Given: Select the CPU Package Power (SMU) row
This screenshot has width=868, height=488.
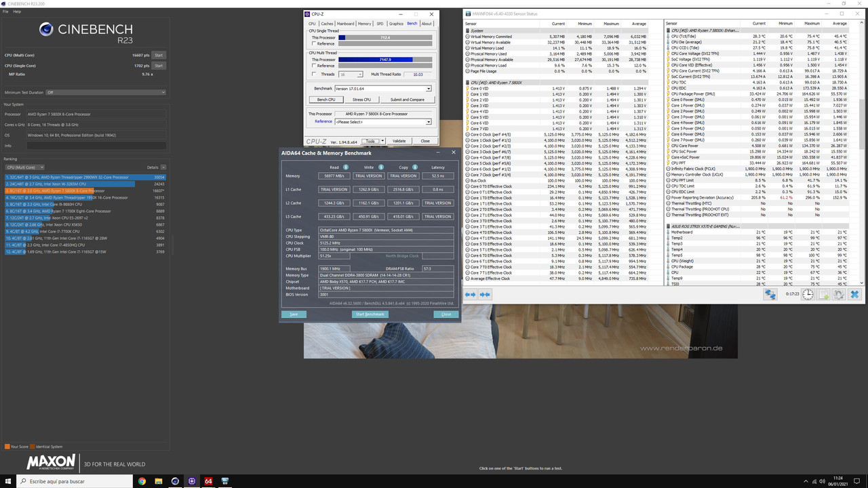Looking at the screenshot, I should [x=758, y=94].
